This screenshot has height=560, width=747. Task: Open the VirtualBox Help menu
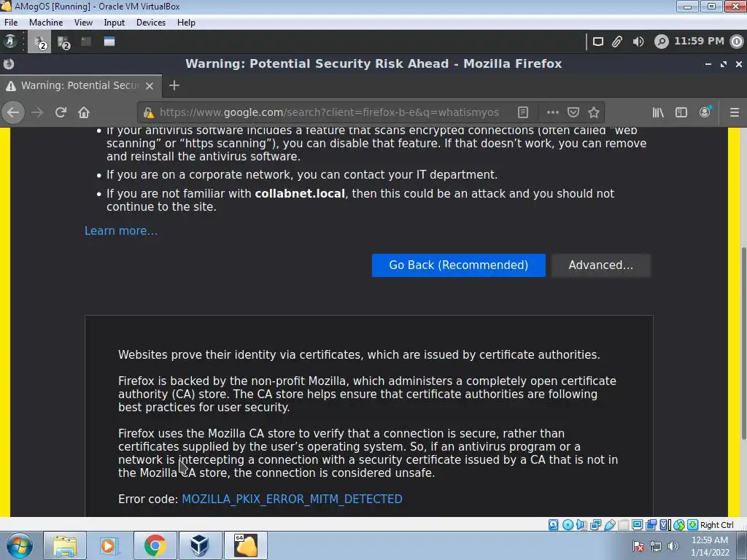tap(186, 23)
